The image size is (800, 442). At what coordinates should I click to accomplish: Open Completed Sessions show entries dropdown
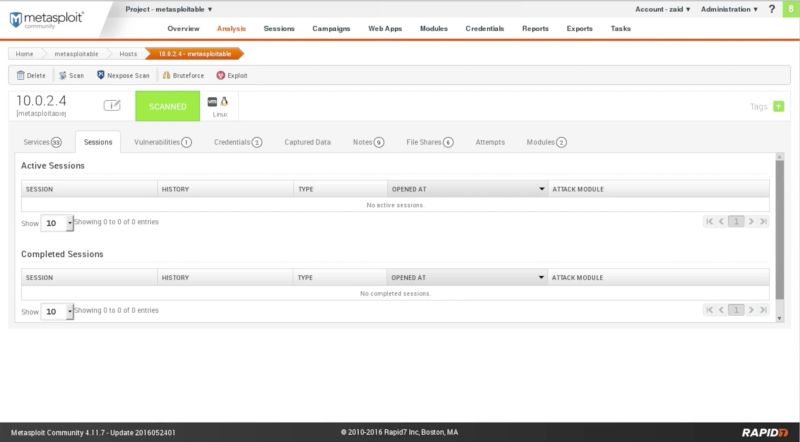tap(57, 311)
